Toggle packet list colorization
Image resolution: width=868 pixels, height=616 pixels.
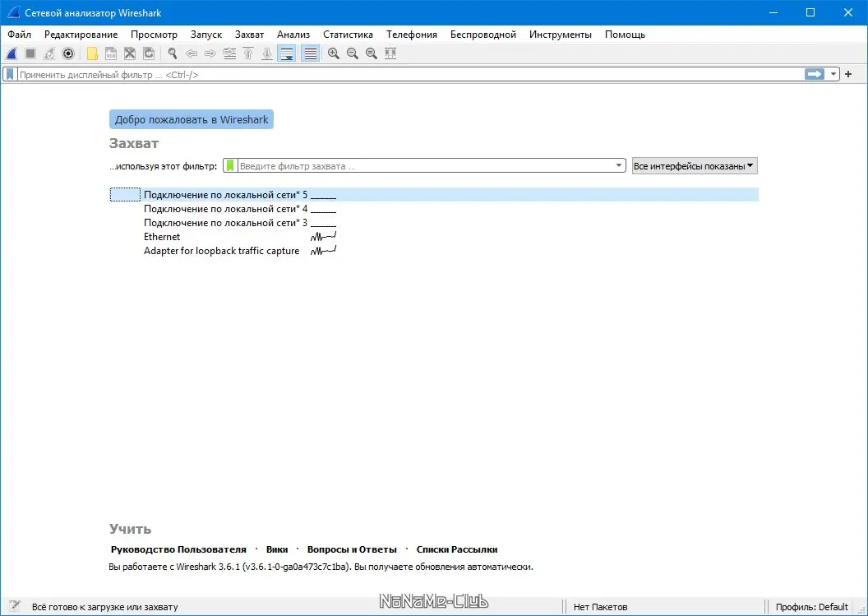click(x=311, y=53)
